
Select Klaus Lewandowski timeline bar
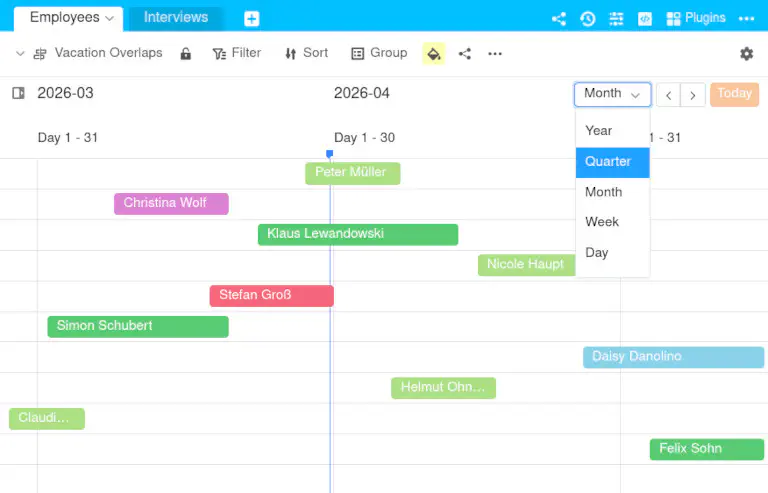[357, 234]
